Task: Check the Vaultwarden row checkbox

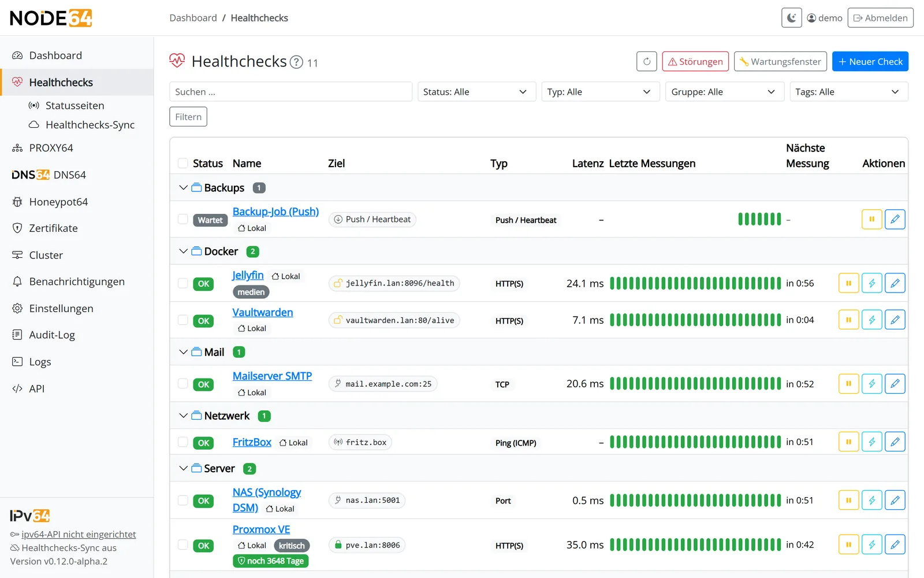Action: (183, 320)
